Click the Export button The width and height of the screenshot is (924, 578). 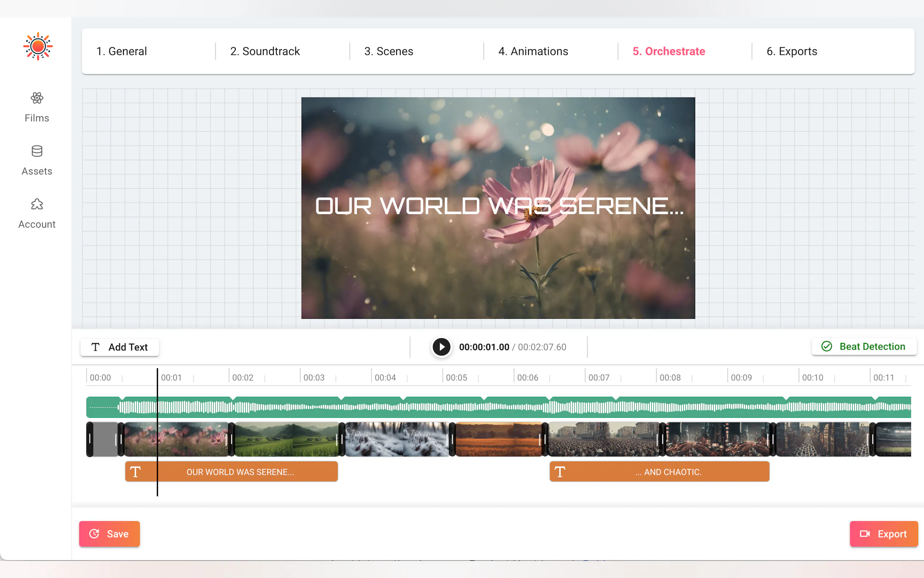click(x=883, y=534)
